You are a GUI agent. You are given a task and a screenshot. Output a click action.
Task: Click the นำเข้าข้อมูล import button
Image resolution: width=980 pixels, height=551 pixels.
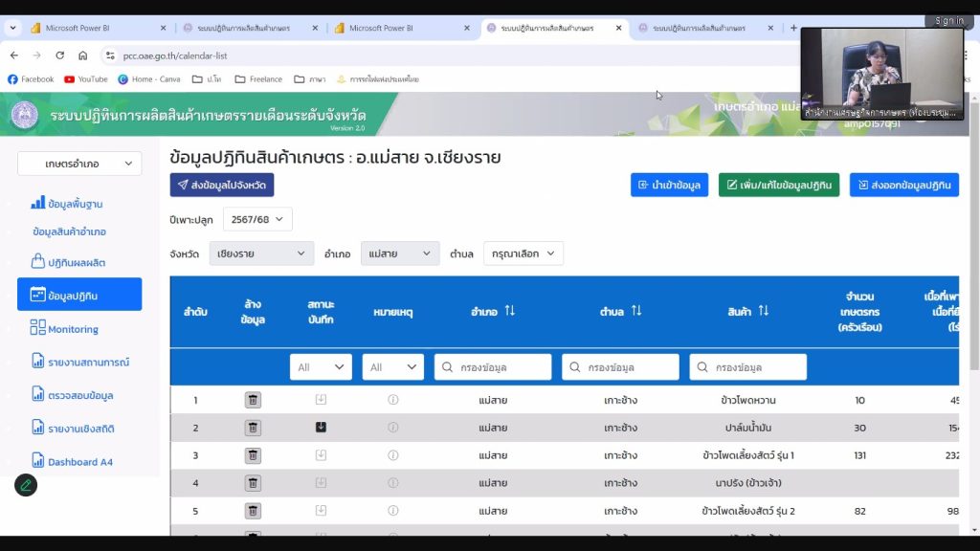[669, 185]
